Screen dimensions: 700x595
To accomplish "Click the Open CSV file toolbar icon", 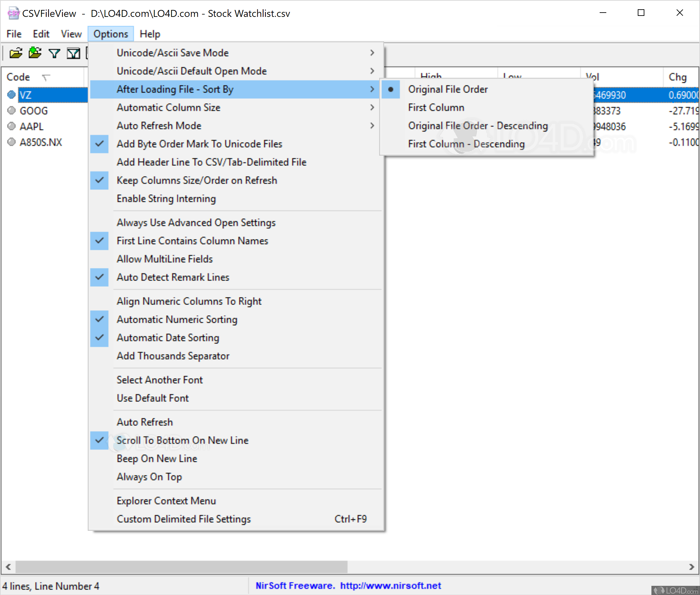I will pos(16,53).
